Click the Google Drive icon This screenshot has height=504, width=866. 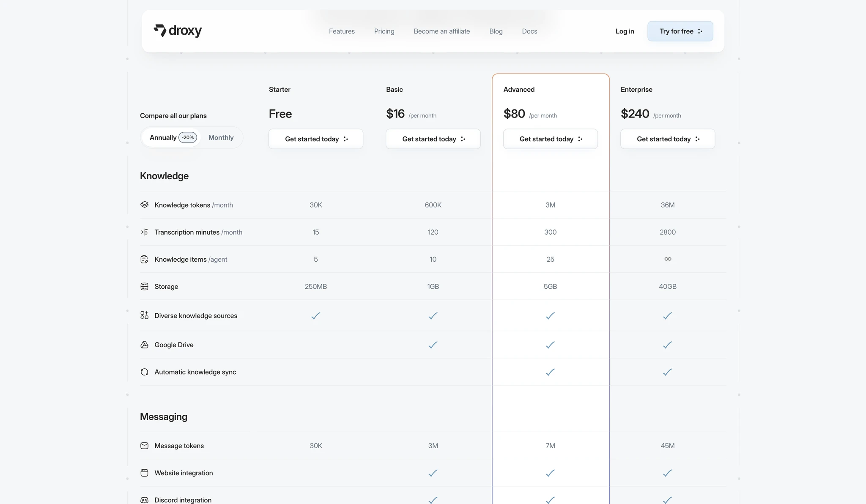pos(144,345)
